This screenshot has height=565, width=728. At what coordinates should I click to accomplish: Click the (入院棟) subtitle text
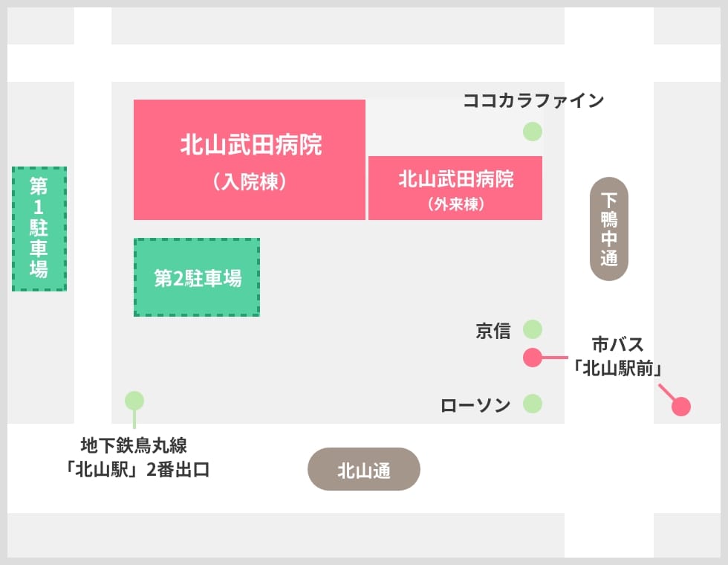tap(250, 181)
